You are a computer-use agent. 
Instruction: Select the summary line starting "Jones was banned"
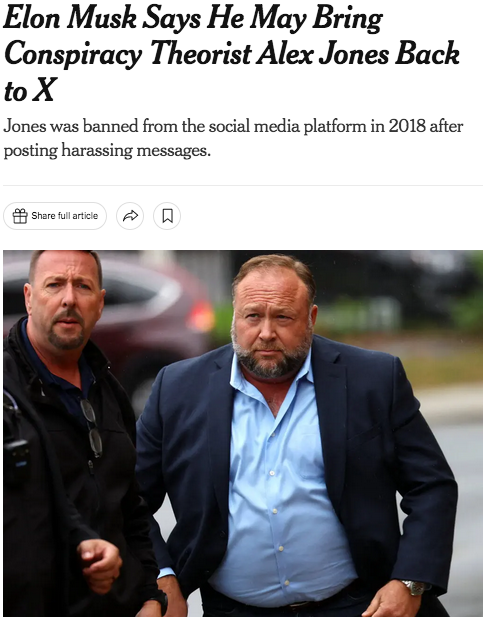pyautogui.click(x=233, y=138)
